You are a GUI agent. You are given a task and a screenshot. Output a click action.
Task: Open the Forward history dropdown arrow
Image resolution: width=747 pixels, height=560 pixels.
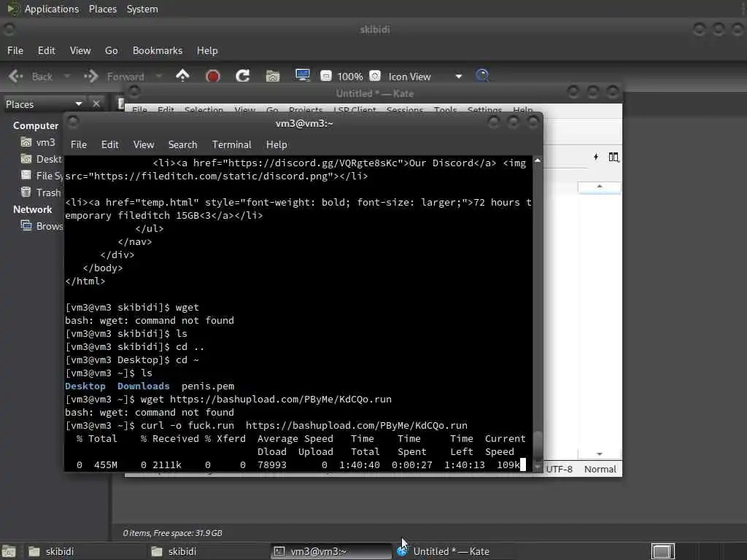[159, 76]
